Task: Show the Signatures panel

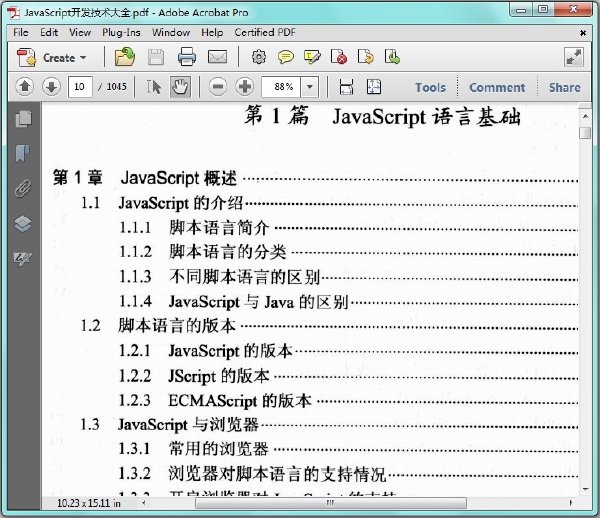Action: click(x=23, y=259)
